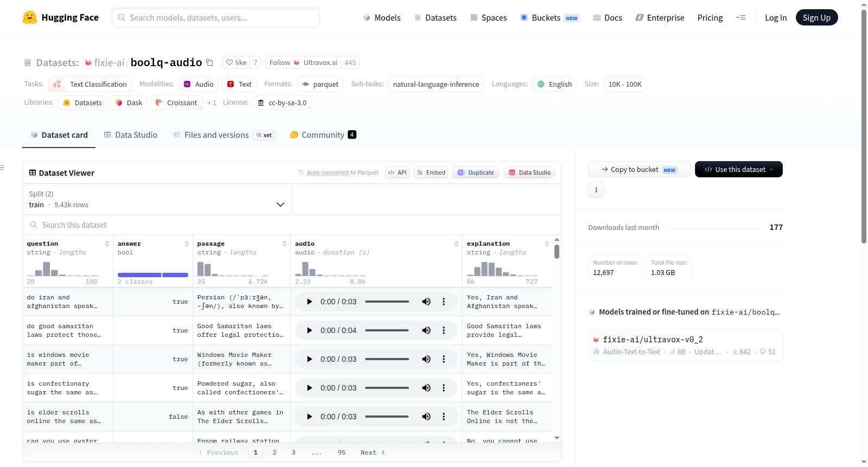Viewport: 868px width, 467px height.
Task: Expand the navigation more-items menu
Action: [741, 17]
